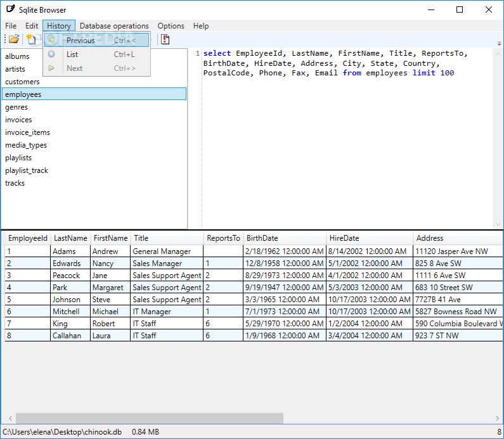504x439 pixels.
Task: Click the HireDate column header
Action: point(370,238)
